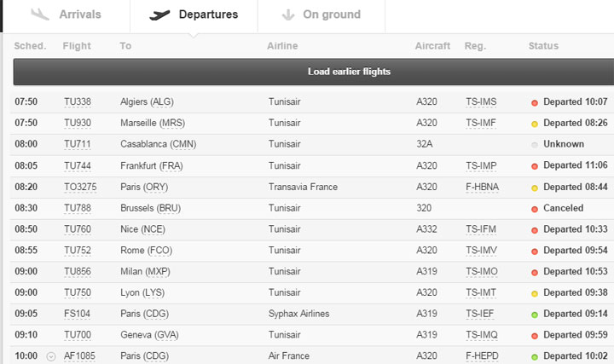Click the Departures takeoff plane icon
Viewport: 614px width, 364px height.
coord(159,14)
